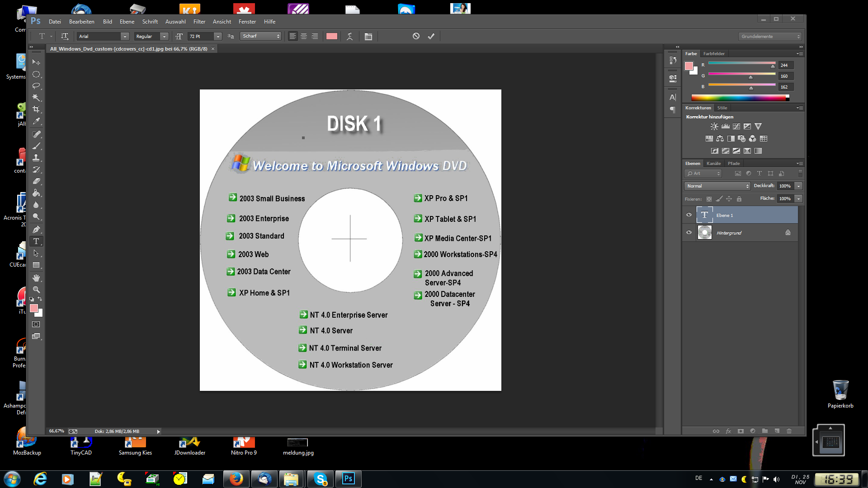Screen dimensions: 868x488
Task: Toggle lock transparent pixels
Action: tap(709, 199)
